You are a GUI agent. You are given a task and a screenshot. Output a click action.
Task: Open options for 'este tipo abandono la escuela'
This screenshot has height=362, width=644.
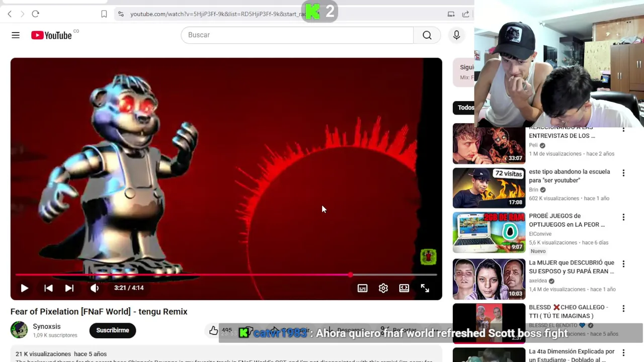[x=623, y=173]
